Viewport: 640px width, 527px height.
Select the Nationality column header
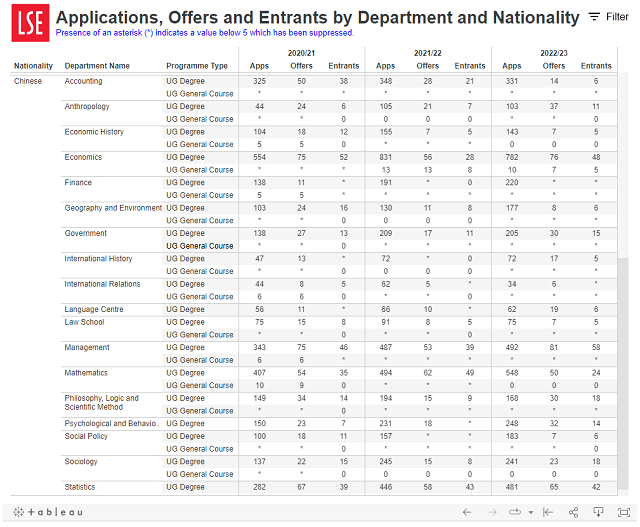coord(33,66)
